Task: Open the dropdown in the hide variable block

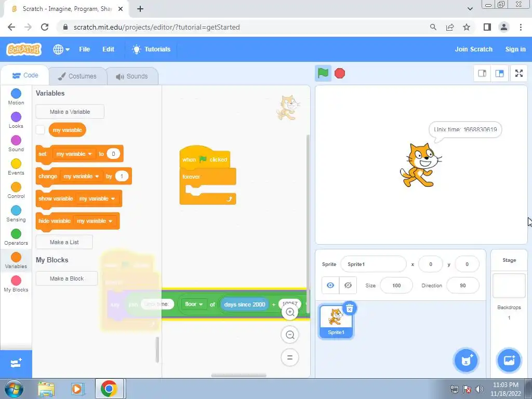Action: [x=95, y=221]
